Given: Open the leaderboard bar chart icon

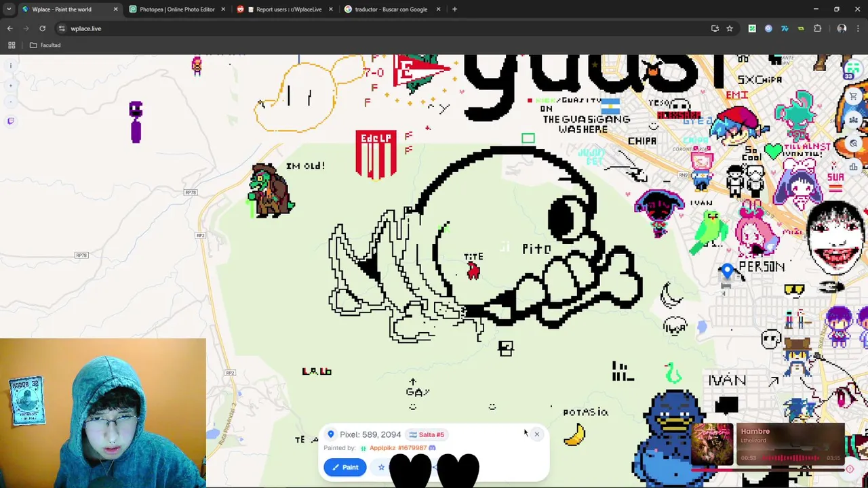Looking at the screenshot, I should pyautogui.click(x=854, y=167).
